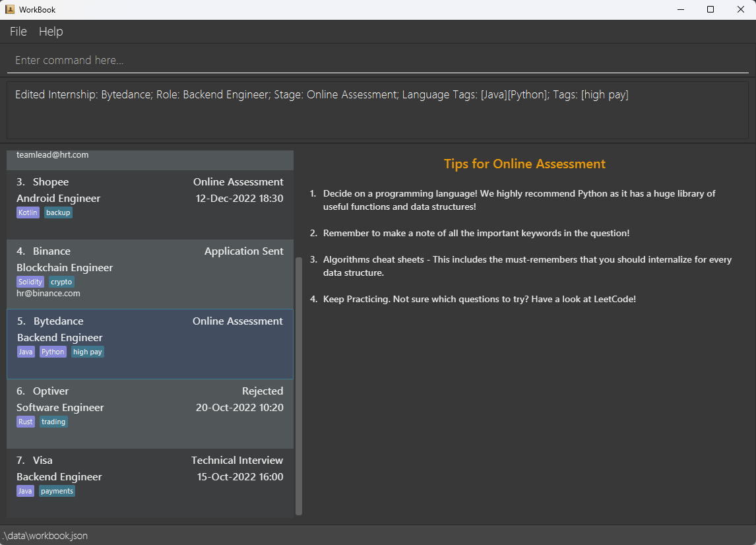The width and height of the screenshot is (756, 545).
Task: Click the backup tag on Shopee
Action: 58,212
